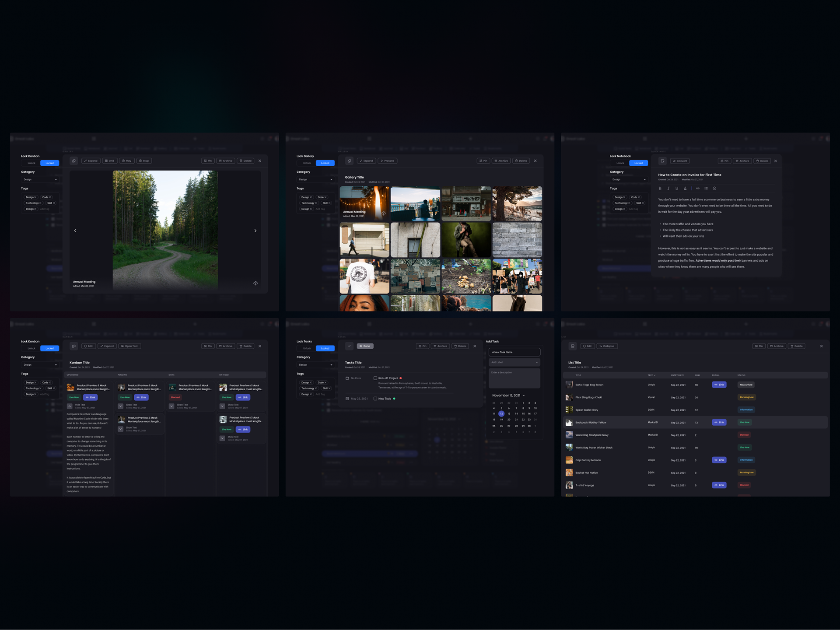Select Unlock under Lock Notebook
This screenshot has height=630, width=840.
[620, 163]
